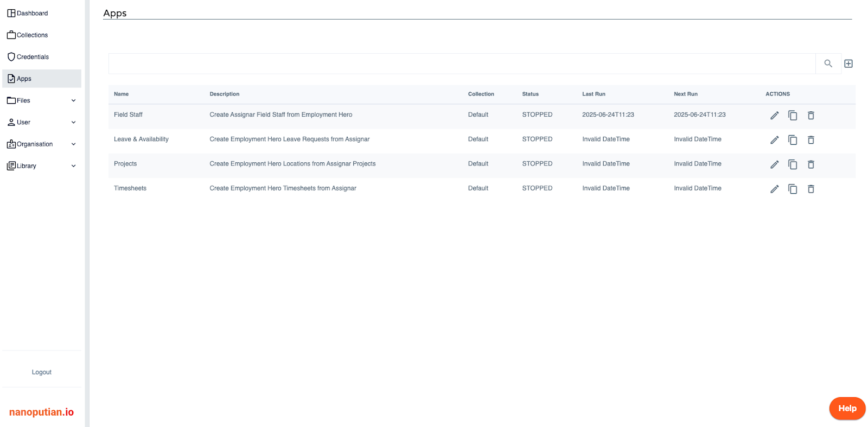Screen dimensions: 868x427
Task: Click the Next Run column header
Action: pyautogui.click(x=686, y=94)
